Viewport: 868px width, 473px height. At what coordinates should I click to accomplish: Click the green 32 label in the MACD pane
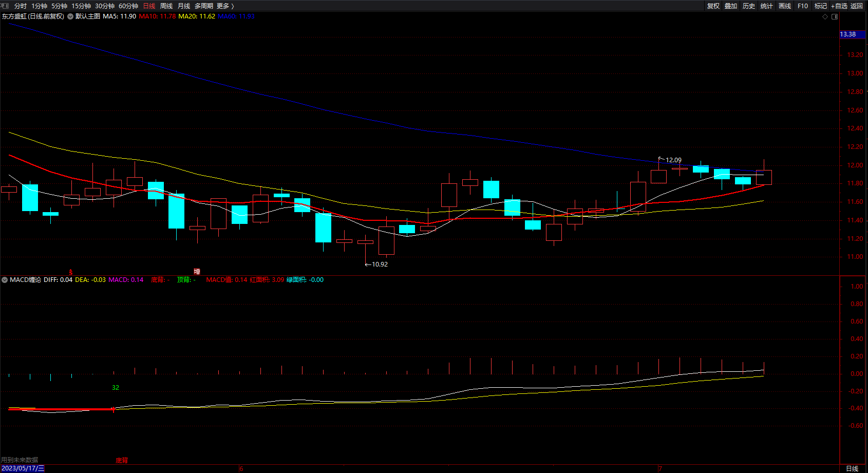coord(116,388)
